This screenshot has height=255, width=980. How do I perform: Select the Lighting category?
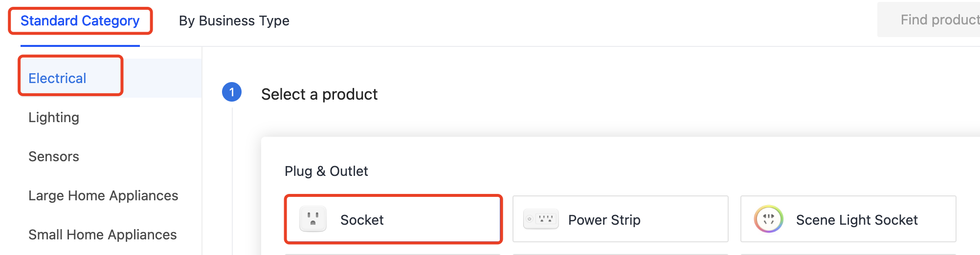54,117
